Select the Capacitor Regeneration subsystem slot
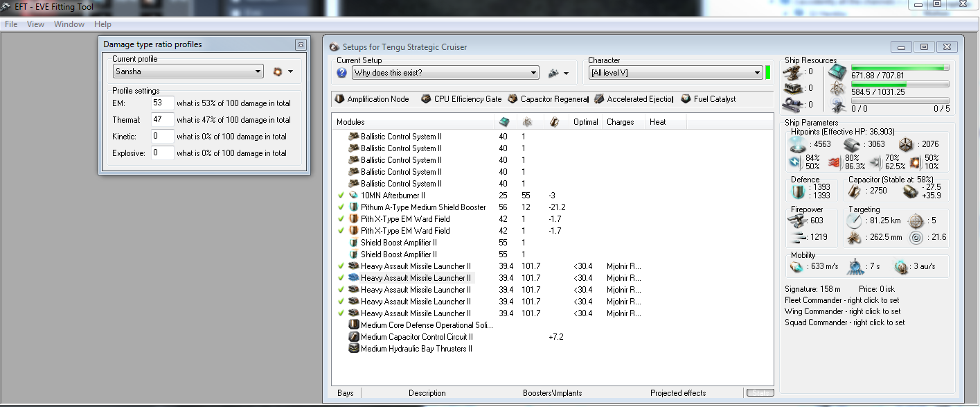980x407 pixels. coord(549,99)
